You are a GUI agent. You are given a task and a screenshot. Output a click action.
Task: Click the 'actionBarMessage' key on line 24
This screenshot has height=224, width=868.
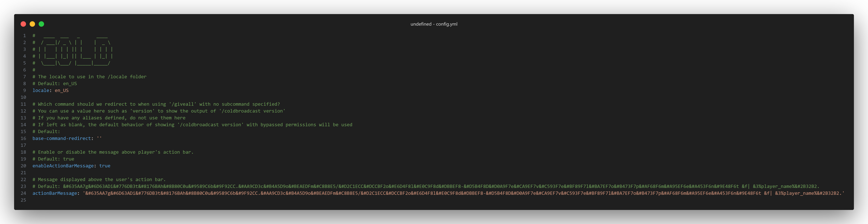(x=55, y=193)
